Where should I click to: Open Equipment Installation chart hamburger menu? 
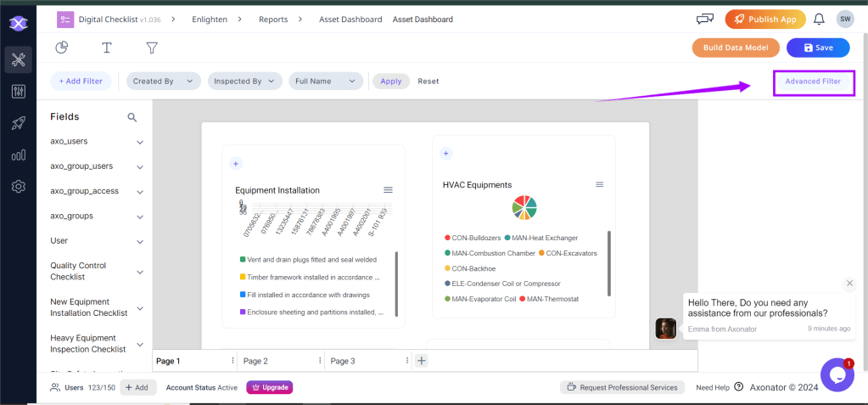[388, 189]
